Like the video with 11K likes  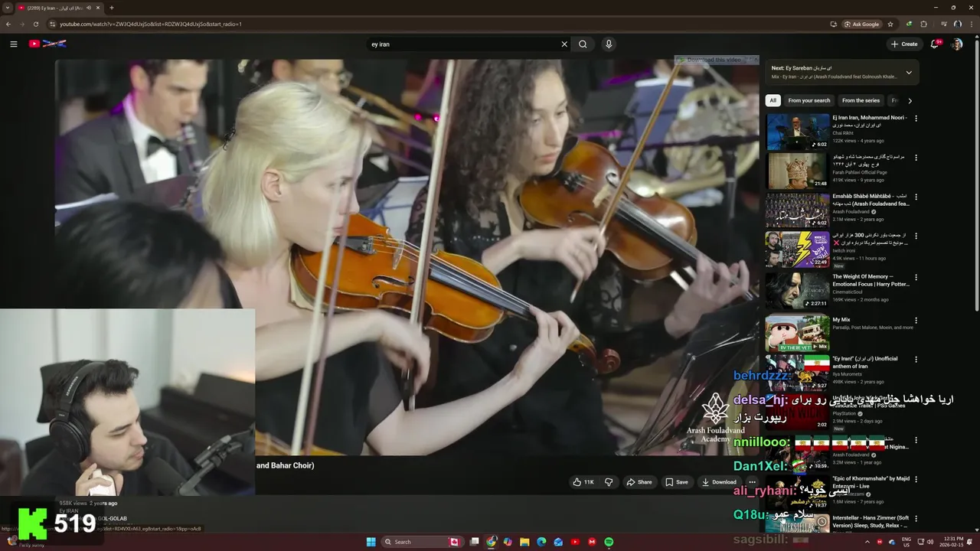click(583, 482)
